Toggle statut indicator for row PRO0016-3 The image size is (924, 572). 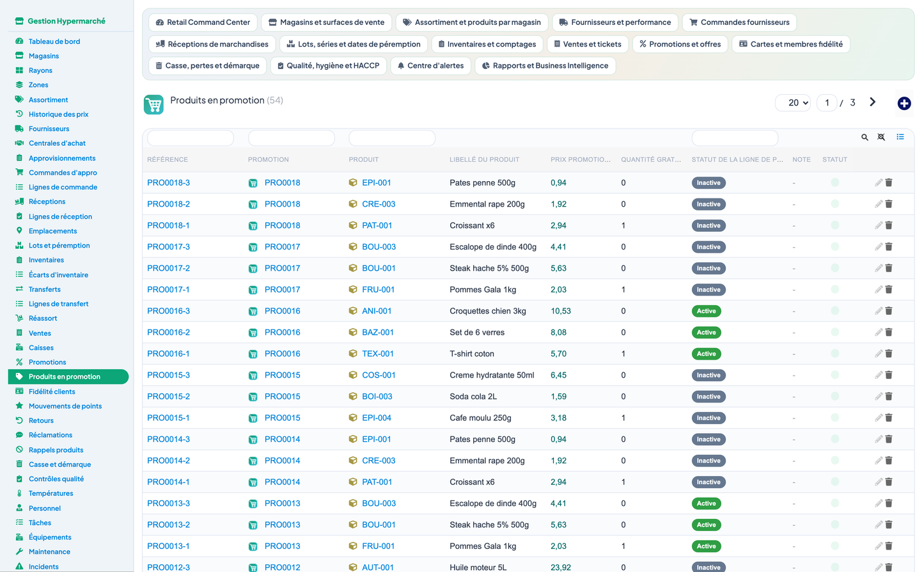(x=834, y=310)
